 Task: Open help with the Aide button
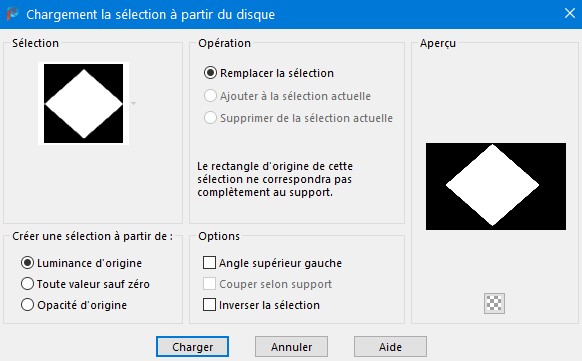pos(390,347)
